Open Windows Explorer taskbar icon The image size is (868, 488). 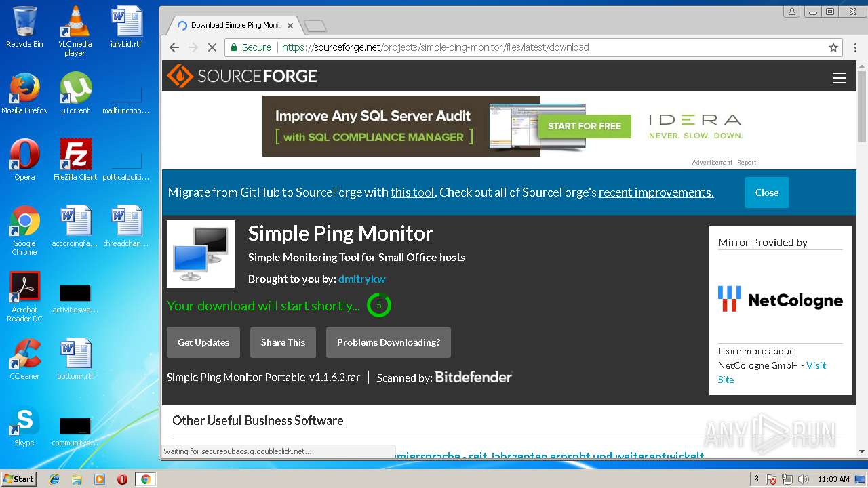pyautogui.click(x=77, y=479)
